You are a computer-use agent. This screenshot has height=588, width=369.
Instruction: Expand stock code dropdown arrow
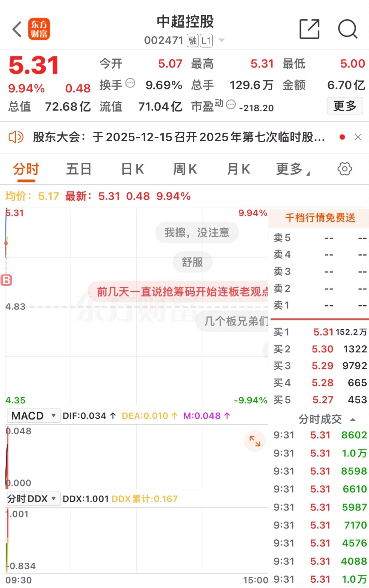point(222,40)
